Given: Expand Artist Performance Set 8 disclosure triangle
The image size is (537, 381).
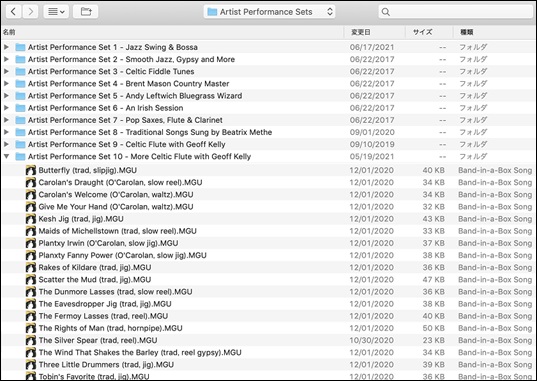Looking at the screenshot, I should tap(6, 132).
